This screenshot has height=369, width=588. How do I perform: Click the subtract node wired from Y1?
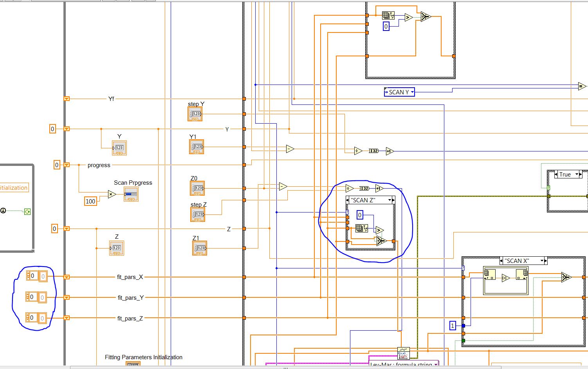(290, 149)
